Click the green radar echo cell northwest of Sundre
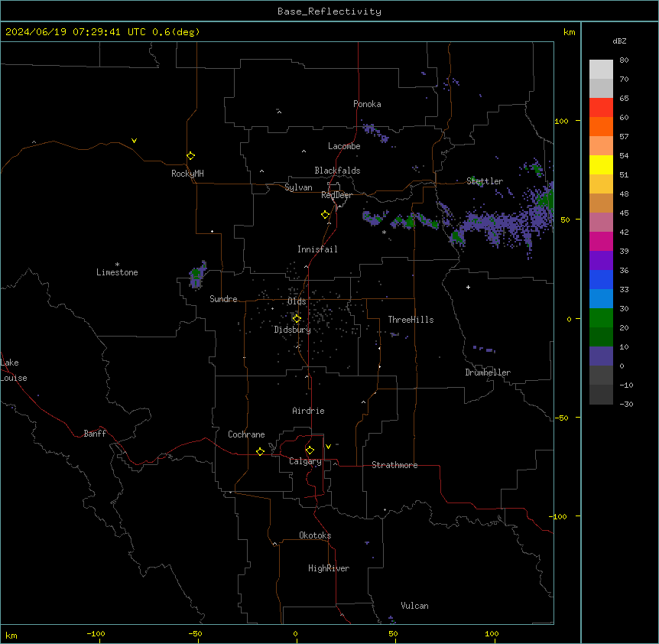 click(196, 275)
